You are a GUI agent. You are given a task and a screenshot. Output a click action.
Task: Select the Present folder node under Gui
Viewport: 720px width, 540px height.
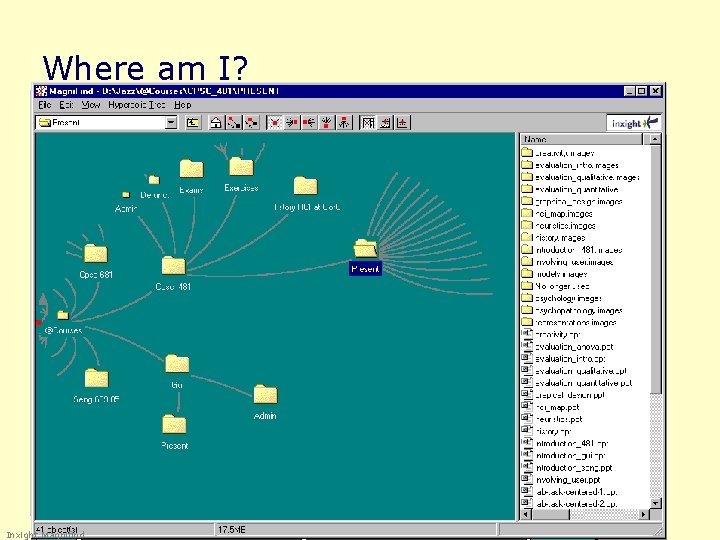(x=174, y=432)
